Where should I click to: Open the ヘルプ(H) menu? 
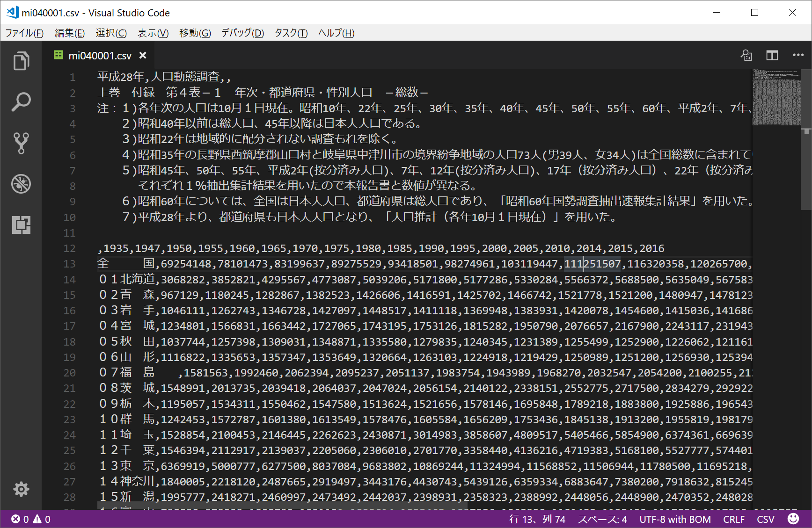[337, 33]
